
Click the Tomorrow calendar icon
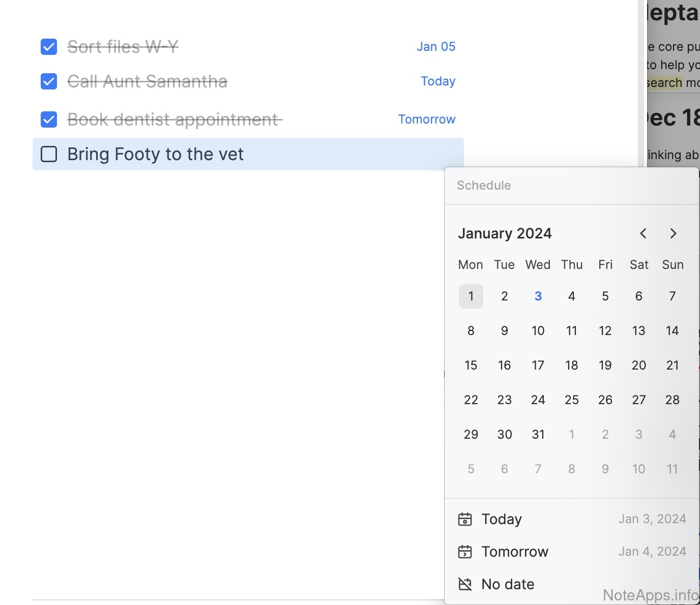click(x=465, y=552)
